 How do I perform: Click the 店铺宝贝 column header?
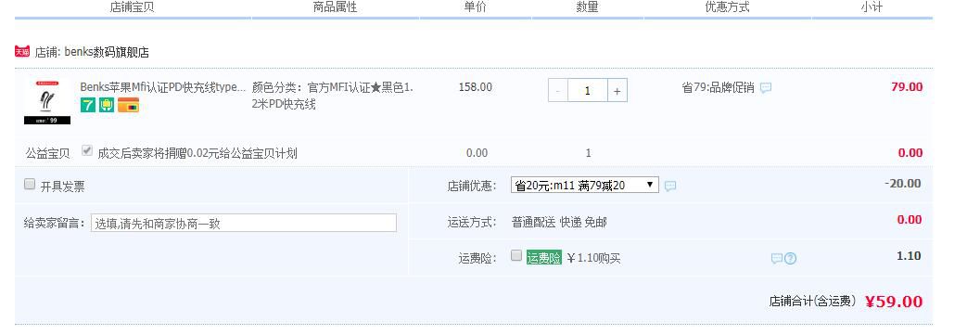click(x=132, y=7)
